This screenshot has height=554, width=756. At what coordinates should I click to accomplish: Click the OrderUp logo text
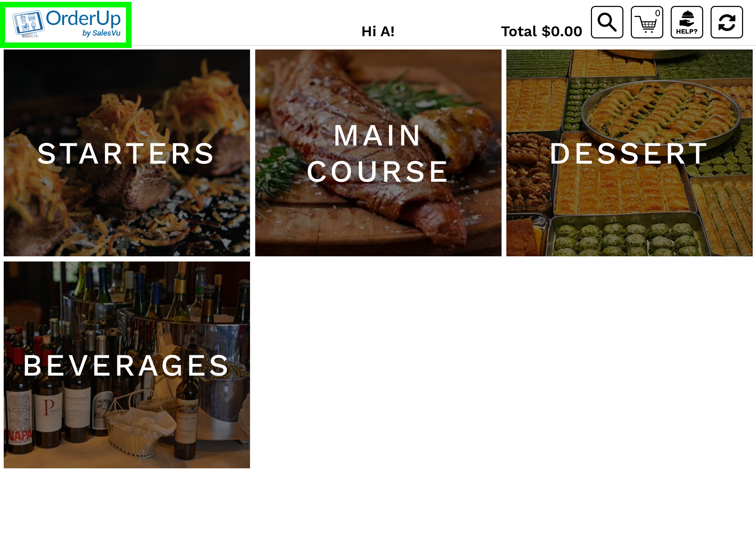pyautogui.click(x=83, y=18)
